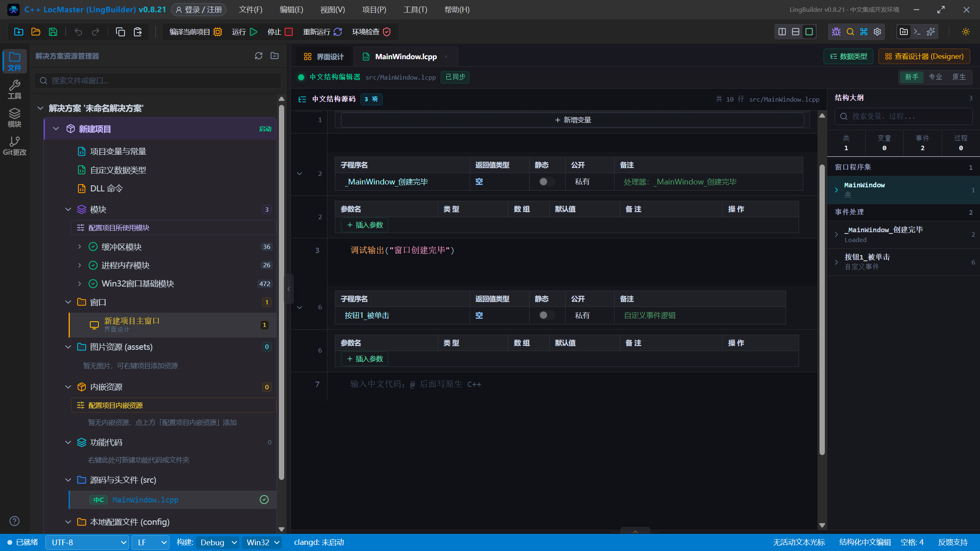This screenshot has height=551, width=980.
Task: Click the copy icon in toolbar
Action: coord(120,32)
